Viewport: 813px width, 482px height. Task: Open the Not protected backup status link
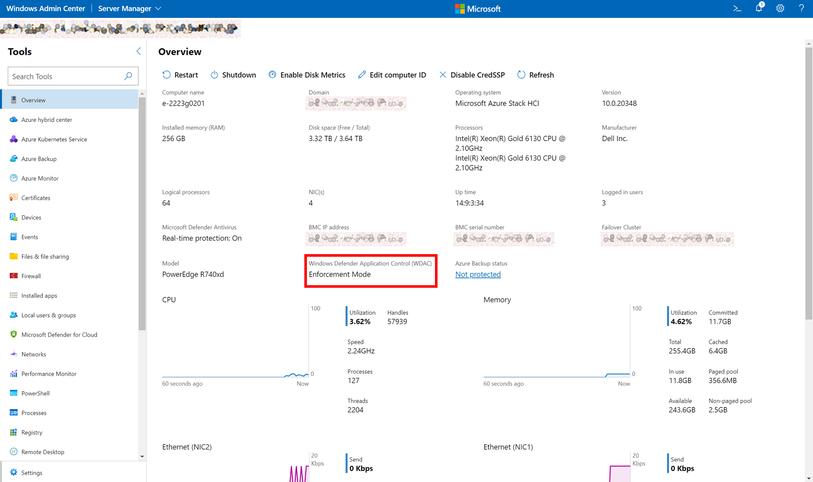[x=478, y=275]
